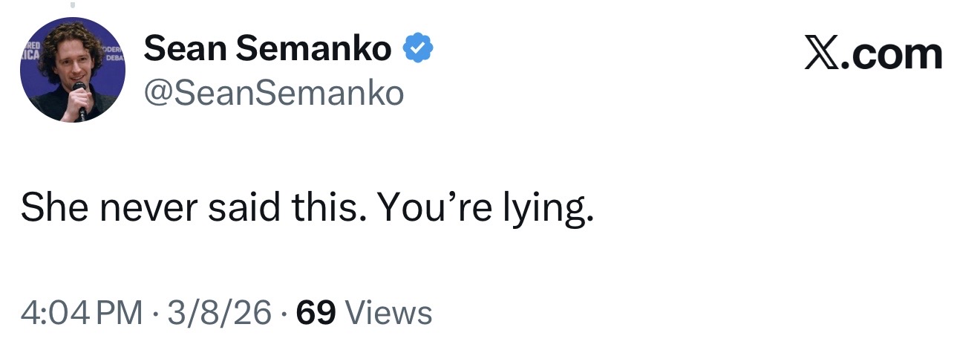This screenshot has height=356, width=980.
Task: Click the blue verified checkmark badge
Action: (x=418, y=50)
